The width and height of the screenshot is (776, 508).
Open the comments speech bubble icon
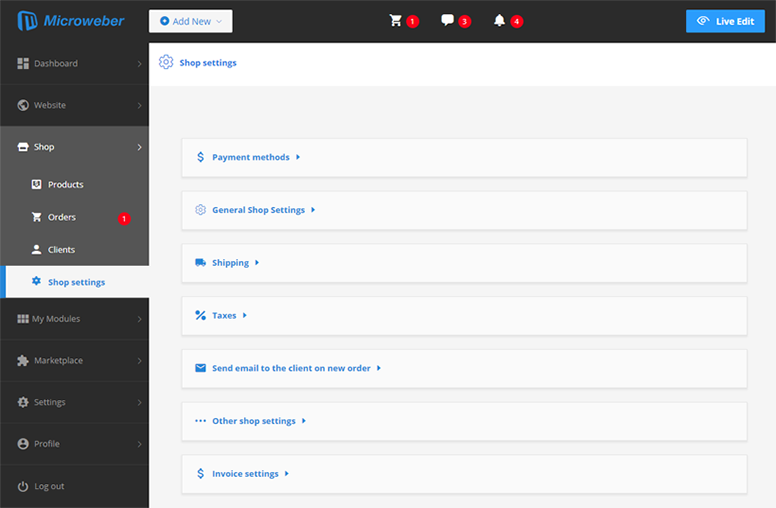coord(447,20)
